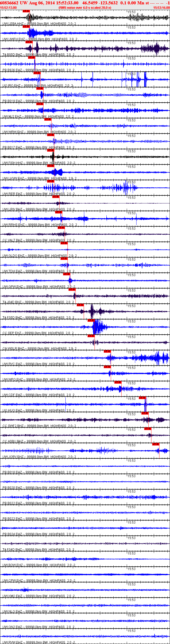
Task: Click the red pick flag on TA.F05D trace
Action: click(x=80, y=305)
